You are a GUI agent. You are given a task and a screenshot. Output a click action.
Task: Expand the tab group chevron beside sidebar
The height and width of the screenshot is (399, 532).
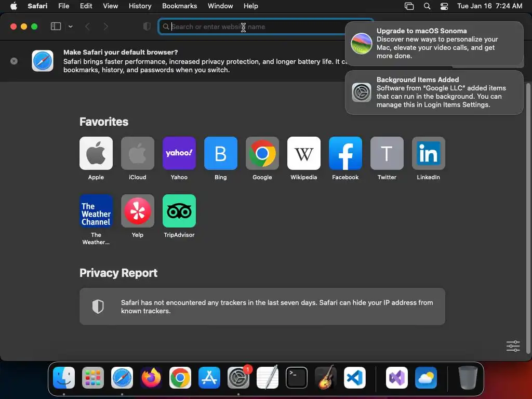click(x=70, y=26)
